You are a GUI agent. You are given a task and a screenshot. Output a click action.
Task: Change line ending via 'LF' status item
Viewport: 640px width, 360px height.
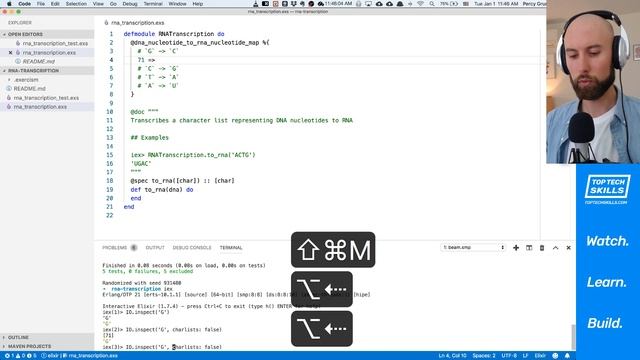click(525, 356)
